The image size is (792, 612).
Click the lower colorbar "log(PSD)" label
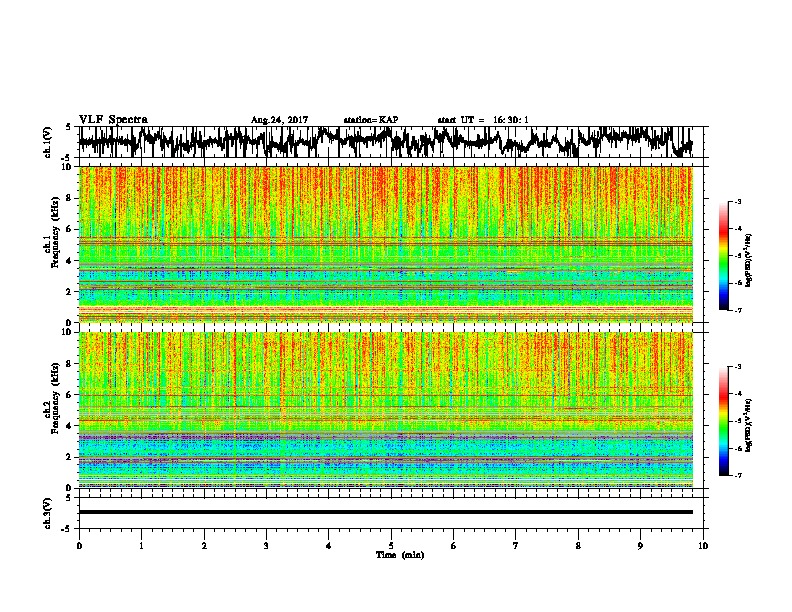[749, 425]
